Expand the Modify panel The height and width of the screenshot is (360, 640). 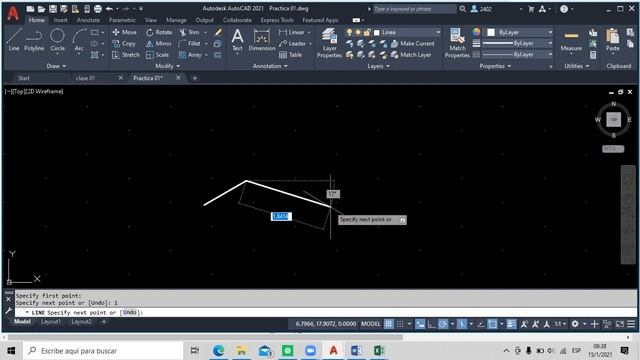167,66
